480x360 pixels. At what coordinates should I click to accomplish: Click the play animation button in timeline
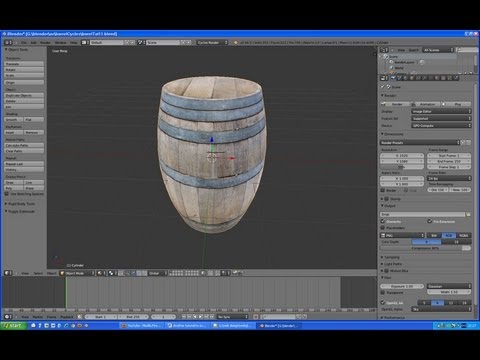[x=200, y=317]
